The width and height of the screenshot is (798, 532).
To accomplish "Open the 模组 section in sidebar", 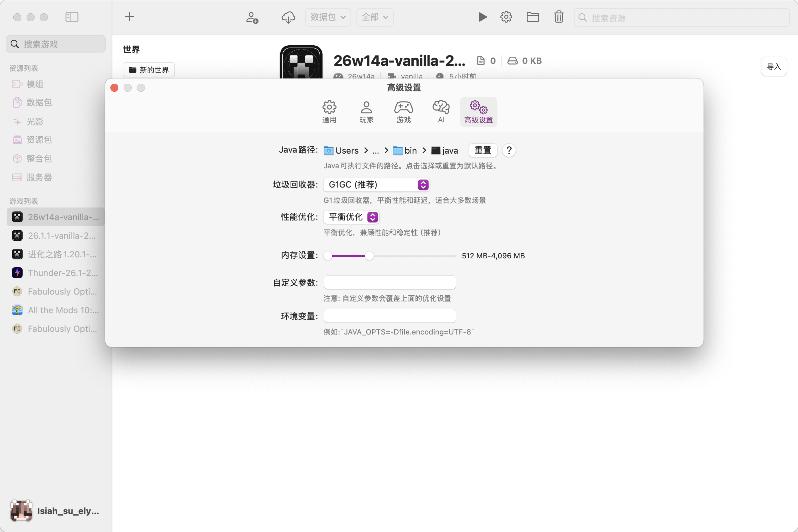I will (35, 84).
